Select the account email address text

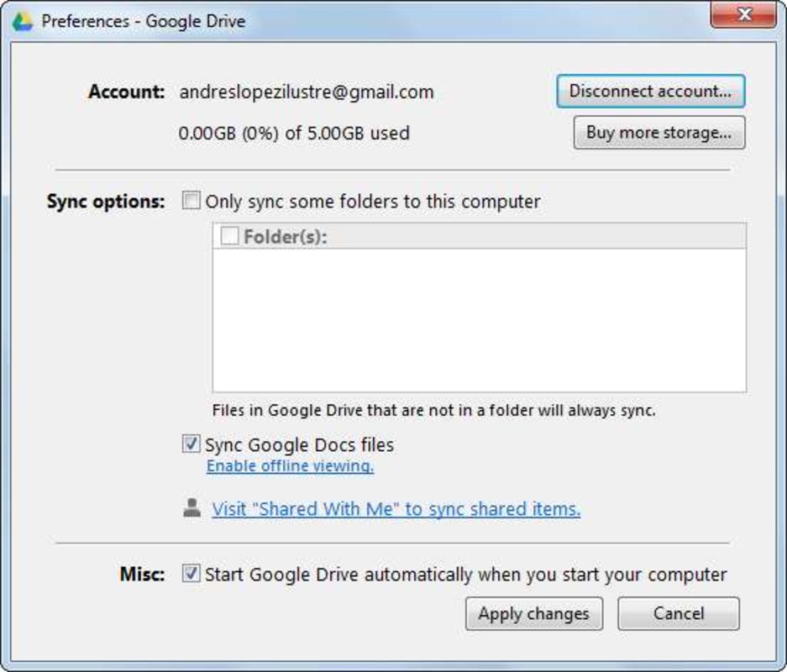(x=307, y=92)
